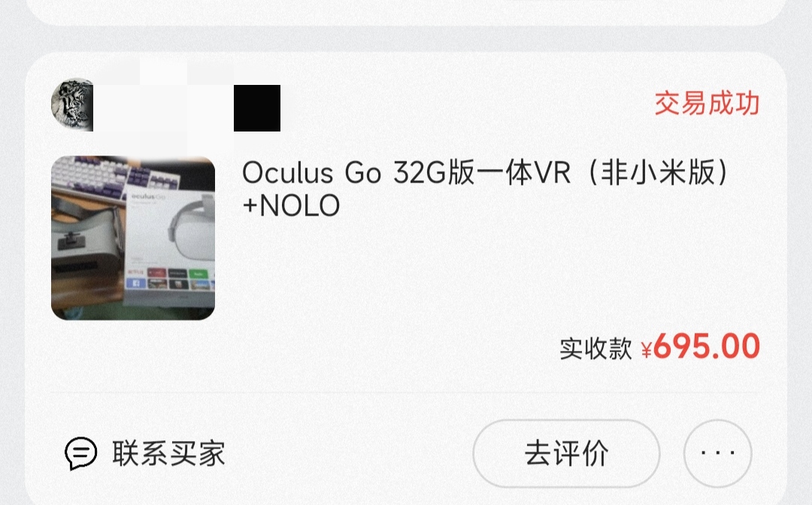Open the previous order card above

click(406, 11)
